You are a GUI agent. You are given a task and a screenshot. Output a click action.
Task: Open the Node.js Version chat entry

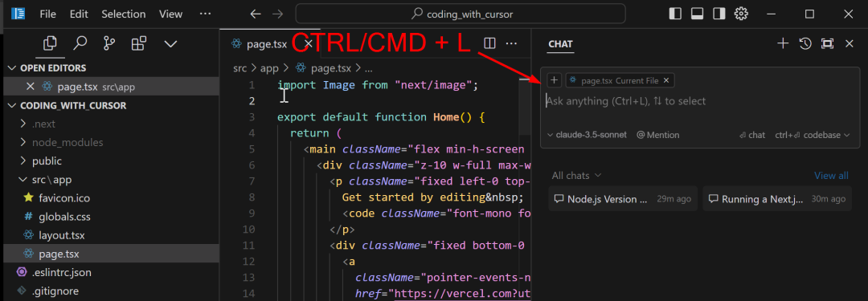pyautogui.click(x=623, y=199)
